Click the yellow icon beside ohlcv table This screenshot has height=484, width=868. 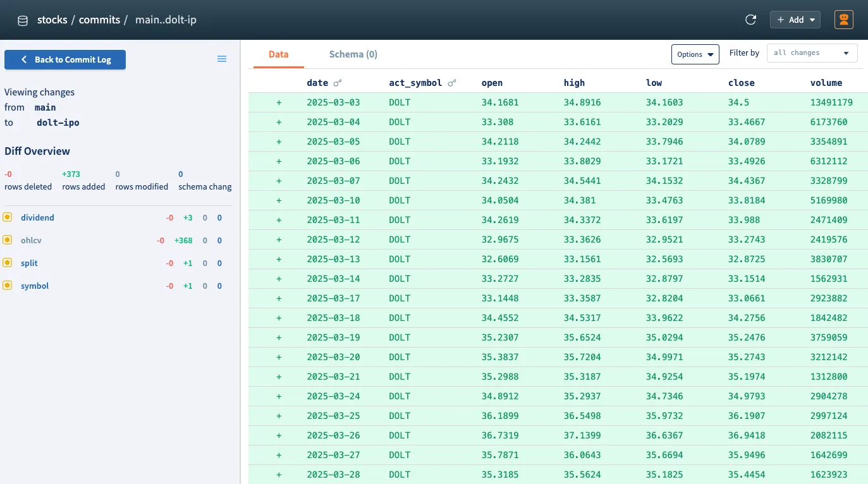(8, 240)
